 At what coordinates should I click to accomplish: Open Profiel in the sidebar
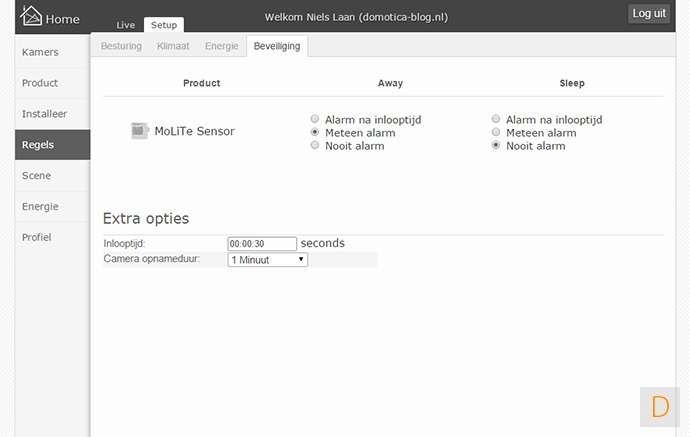tap(37, 238)
